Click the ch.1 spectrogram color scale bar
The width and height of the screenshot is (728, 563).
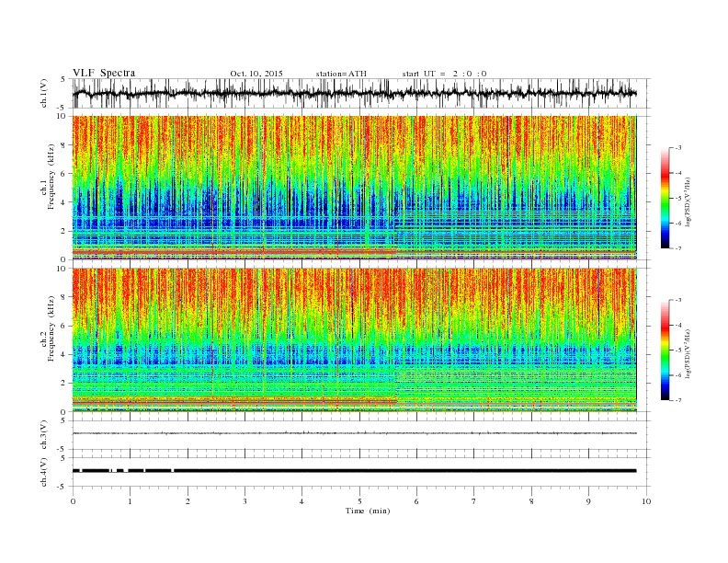tap(665, 198)
